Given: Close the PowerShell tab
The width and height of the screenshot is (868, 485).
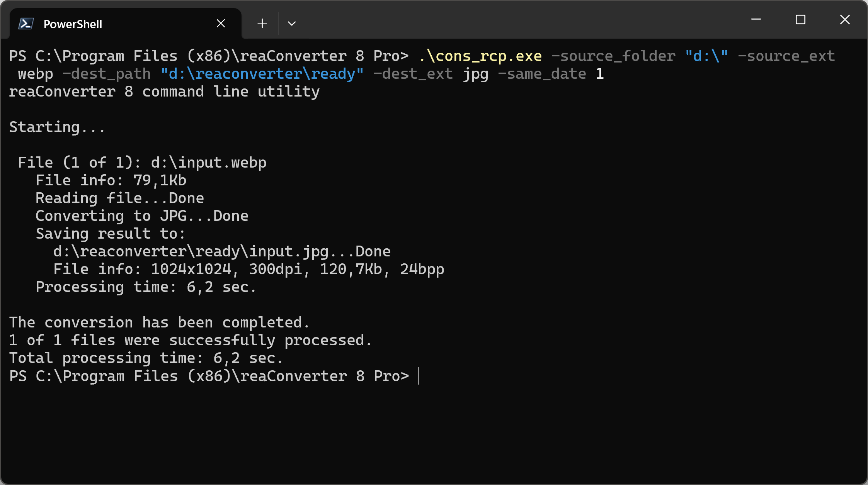Looking at the screenshot, I should (x=221, y=24).
